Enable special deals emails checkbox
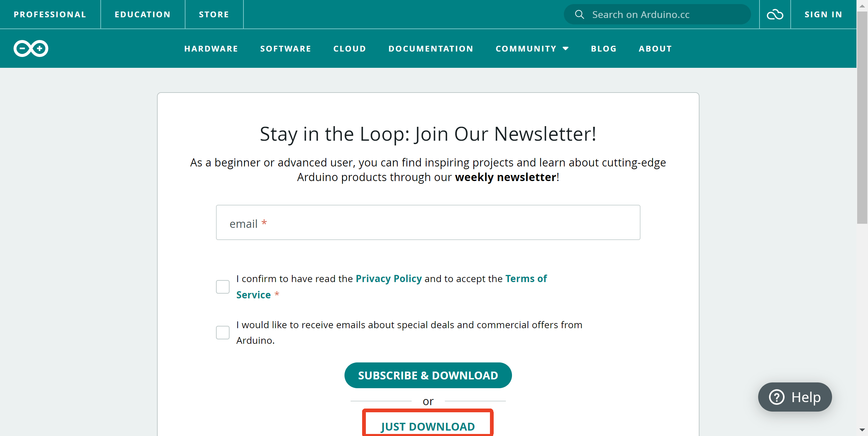Viewport: 868px width, 436px height. [x=223, y=333]
